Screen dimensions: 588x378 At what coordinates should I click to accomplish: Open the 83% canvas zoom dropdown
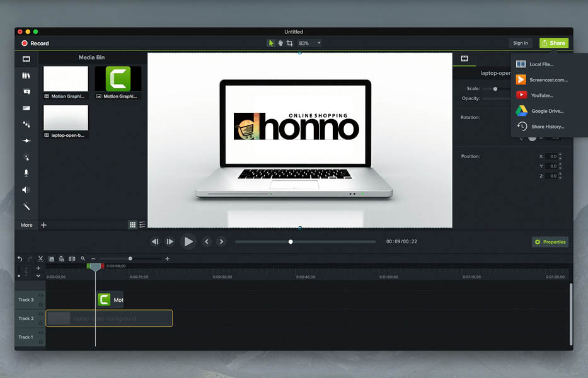tap(309, 43)
